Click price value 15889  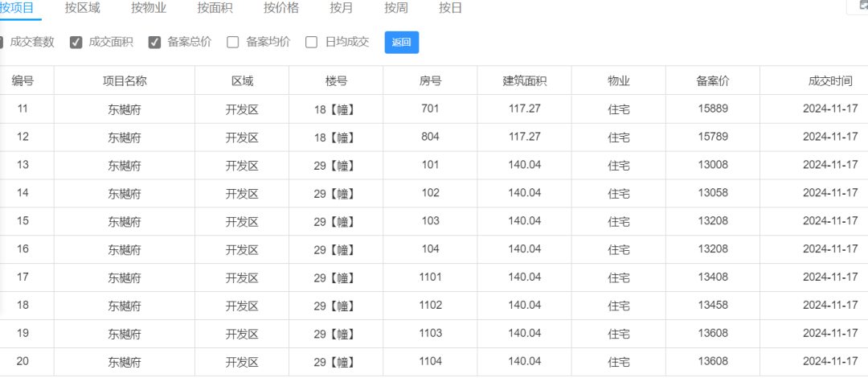713,109
